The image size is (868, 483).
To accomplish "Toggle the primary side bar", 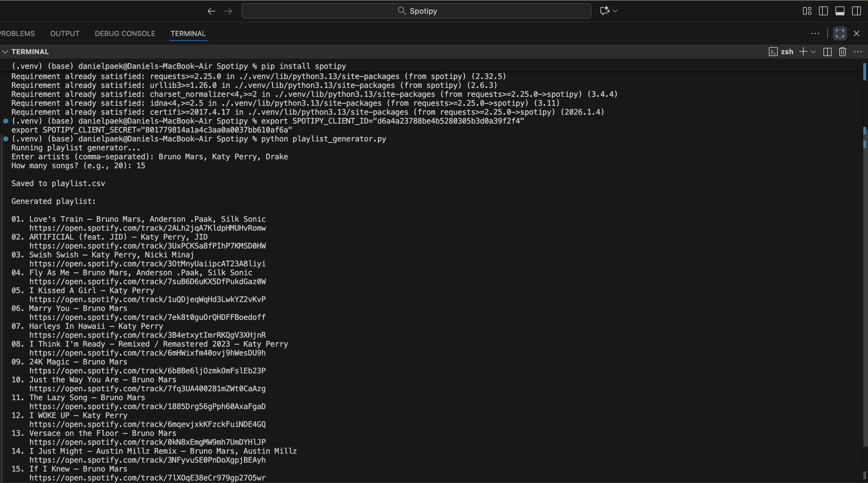I will tap(823, 11).
